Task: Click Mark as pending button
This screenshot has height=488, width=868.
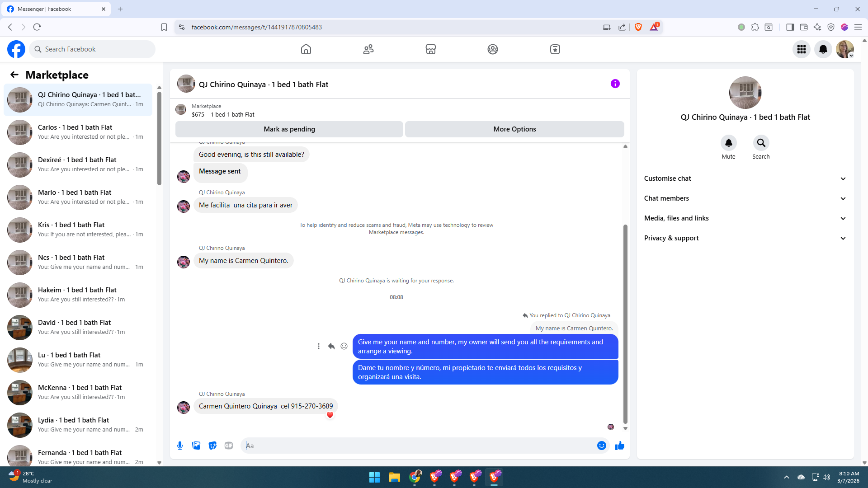Action: 289,129
